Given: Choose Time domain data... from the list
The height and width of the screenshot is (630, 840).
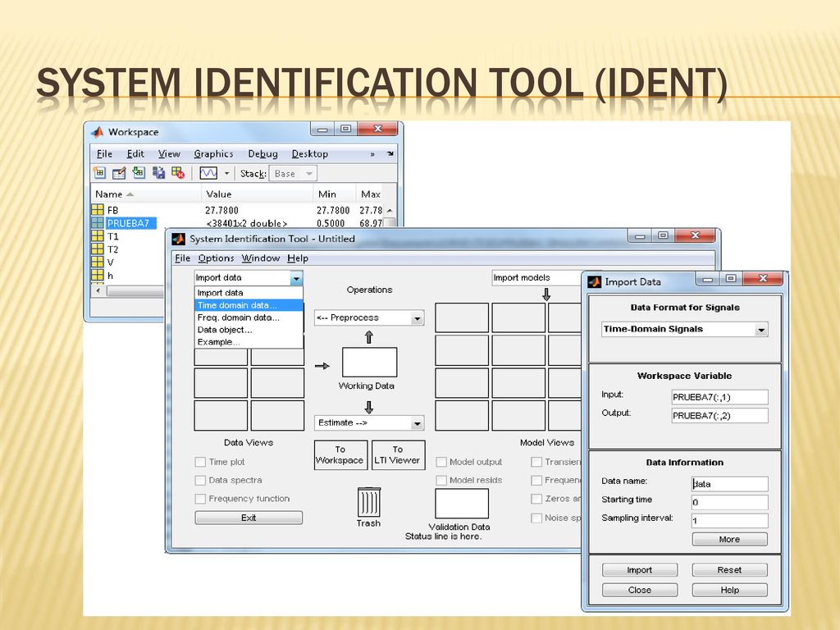Looking at the screenshot, I should [249, 305].
